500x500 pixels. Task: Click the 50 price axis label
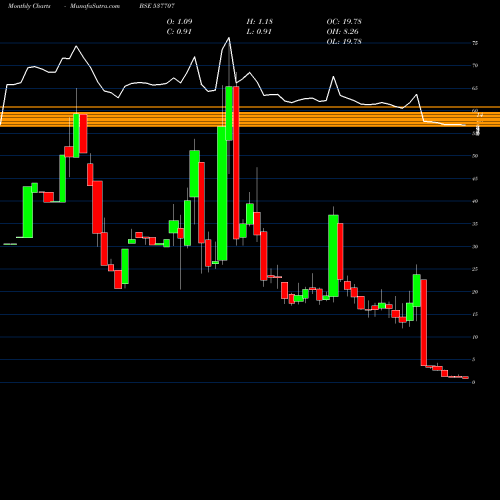[x=475, y=156]
